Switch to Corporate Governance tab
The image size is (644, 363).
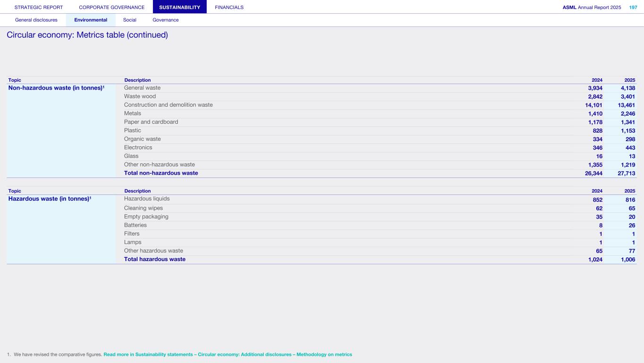pos(112,7)
